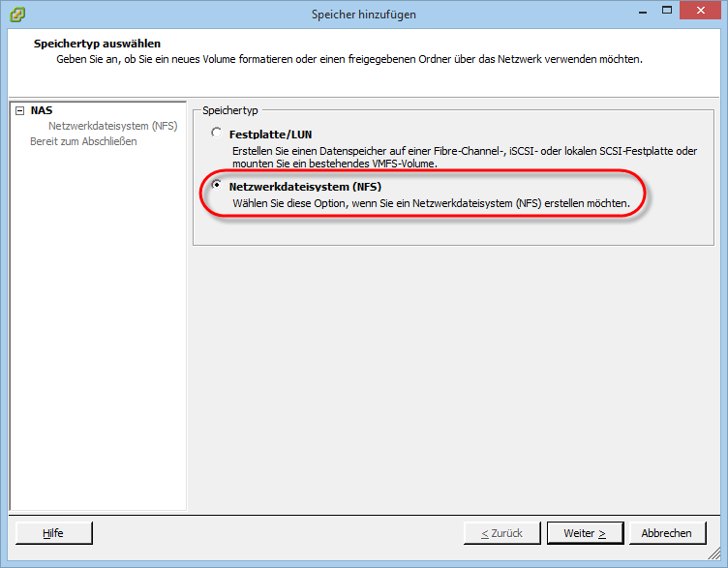Click the Festplatte/LUN description text

click(464, 158)
